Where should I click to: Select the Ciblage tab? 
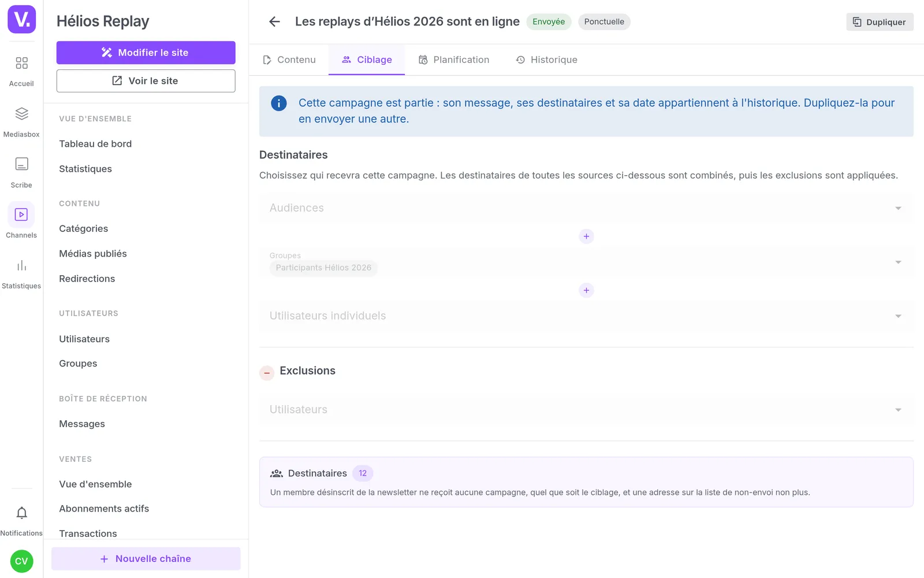(x=367, y=60)
